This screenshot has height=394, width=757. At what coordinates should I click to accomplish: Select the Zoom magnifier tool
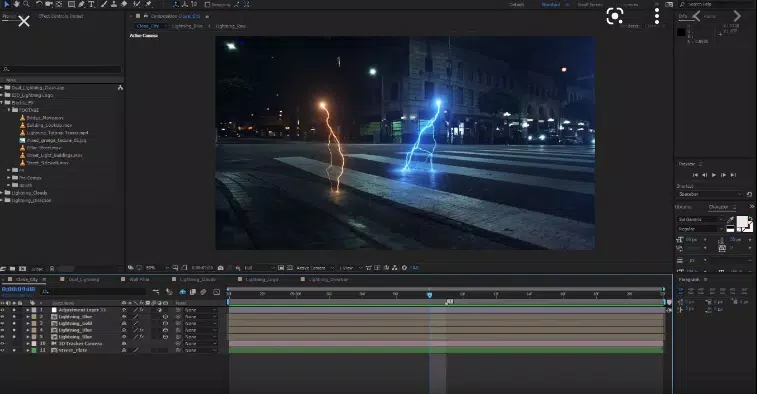coord(26,4)
